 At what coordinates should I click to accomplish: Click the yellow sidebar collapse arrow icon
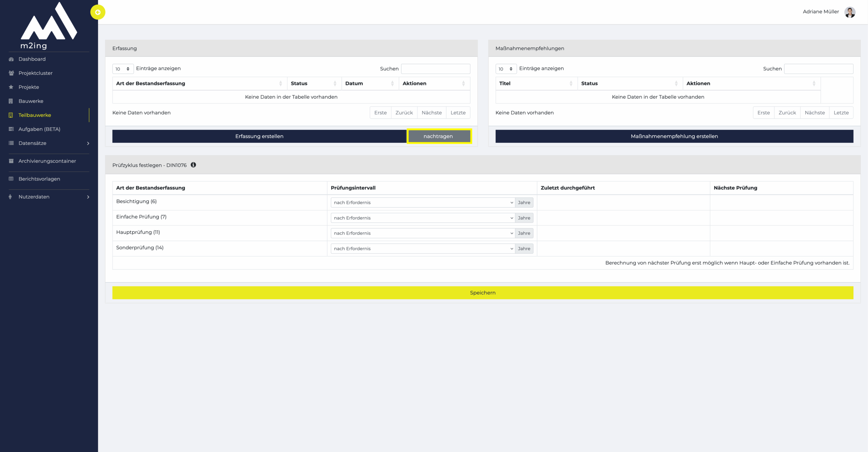click(x=98, y=12)
